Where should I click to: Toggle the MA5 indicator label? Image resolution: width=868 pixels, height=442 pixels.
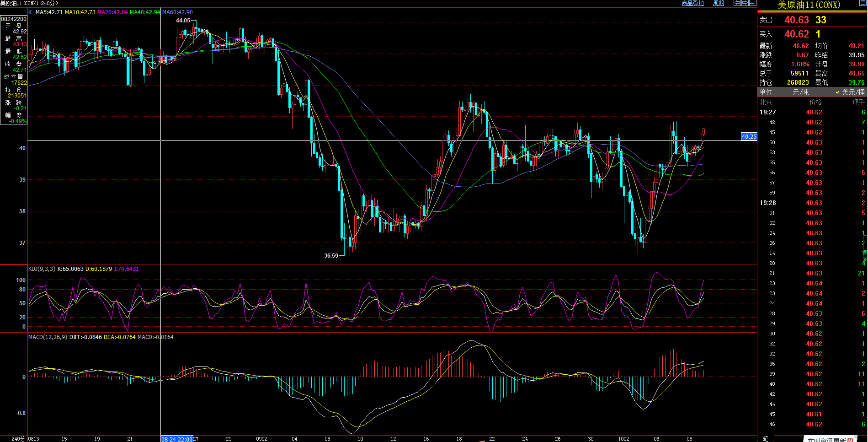[49, 12]
